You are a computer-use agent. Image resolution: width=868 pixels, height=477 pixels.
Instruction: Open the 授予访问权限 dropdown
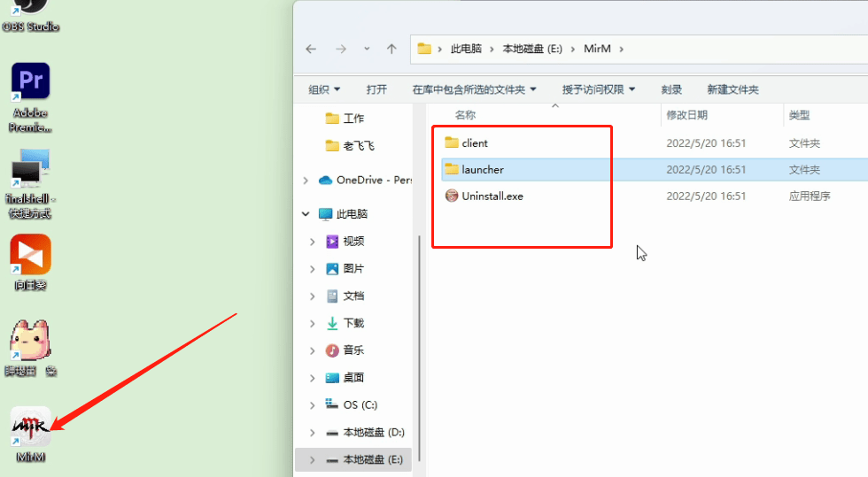pos(599,89)
